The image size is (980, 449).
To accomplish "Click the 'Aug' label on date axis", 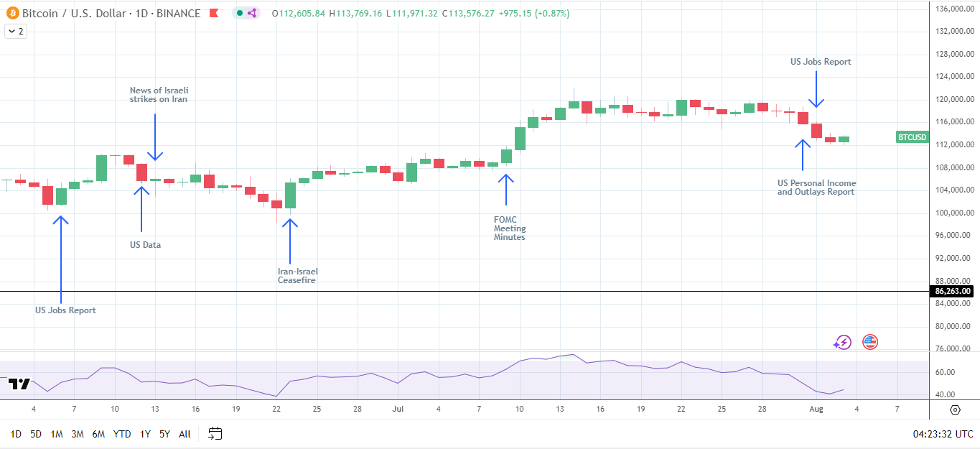I will (x=816, y=409).
